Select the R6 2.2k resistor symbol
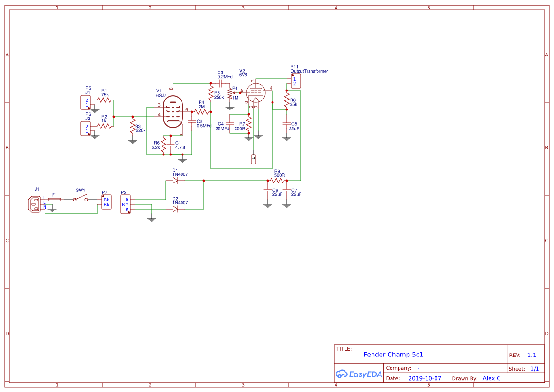Viewport: 554px width, 392px height. tap(163, 145)
